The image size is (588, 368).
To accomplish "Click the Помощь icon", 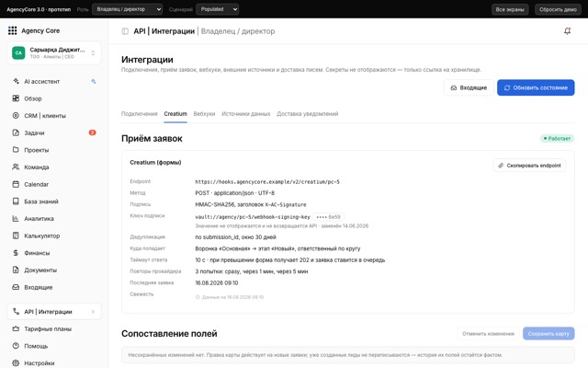I will pos(16,346).
